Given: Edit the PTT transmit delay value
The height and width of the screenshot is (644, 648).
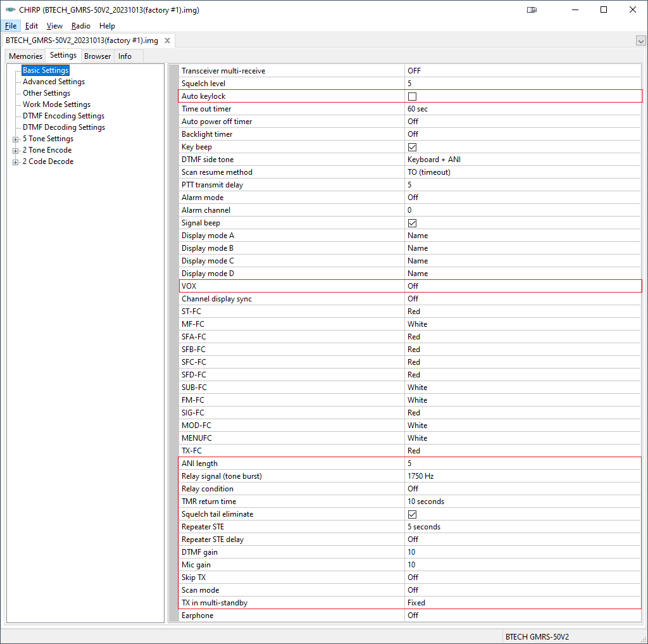Looking at the screenshot, I should (x=522, y=185).
